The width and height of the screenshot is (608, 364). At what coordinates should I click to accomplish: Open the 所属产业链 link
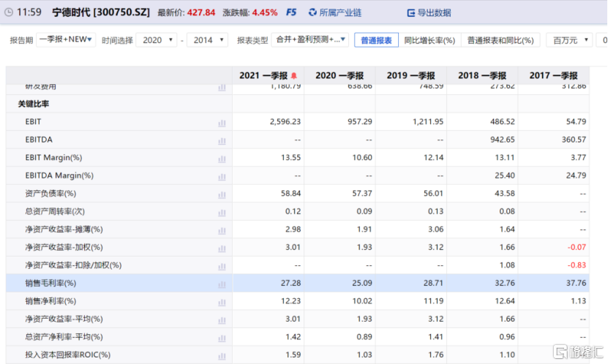point(340,12)
